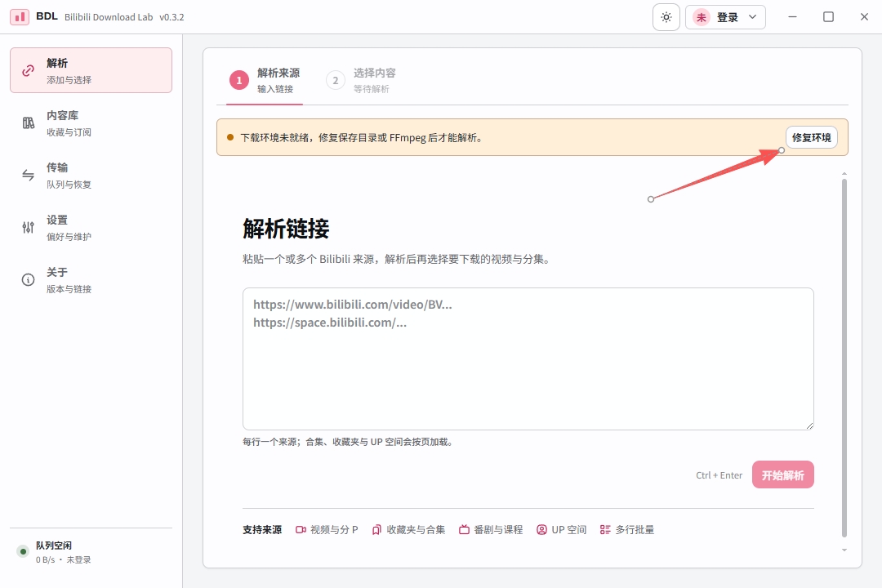
Task: Click the 视频与分 P label
Action: 334,529
